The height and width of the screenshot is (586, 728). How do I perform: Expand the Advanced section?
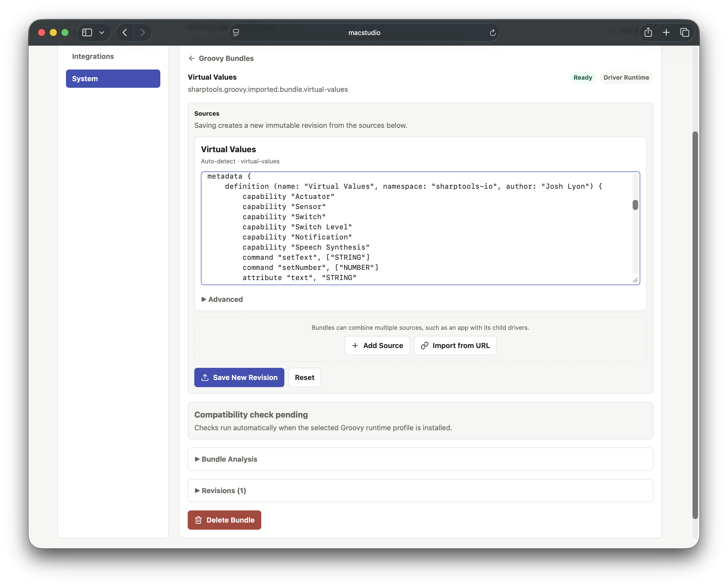click(x=222, y=299)
